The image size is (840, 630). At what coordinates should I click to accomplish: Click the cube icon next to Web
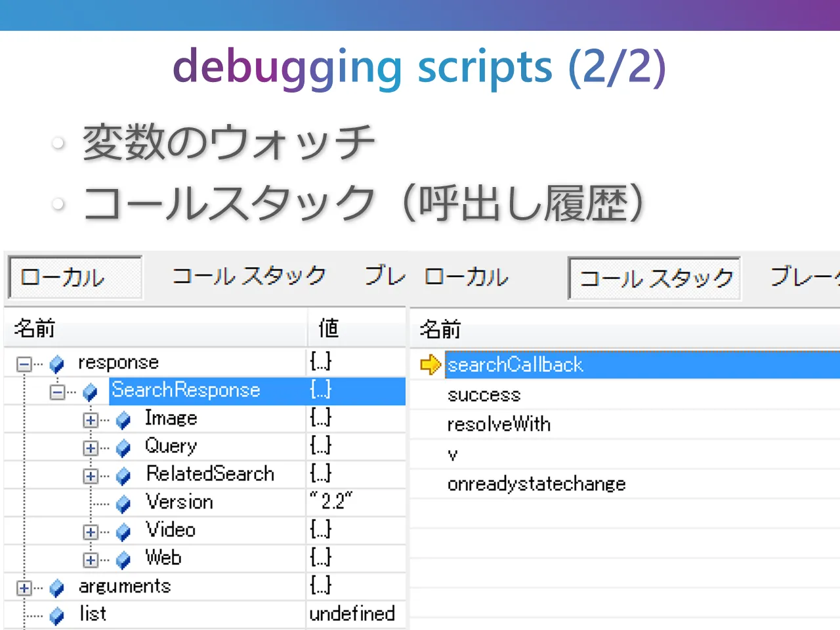tap(123, 560)
